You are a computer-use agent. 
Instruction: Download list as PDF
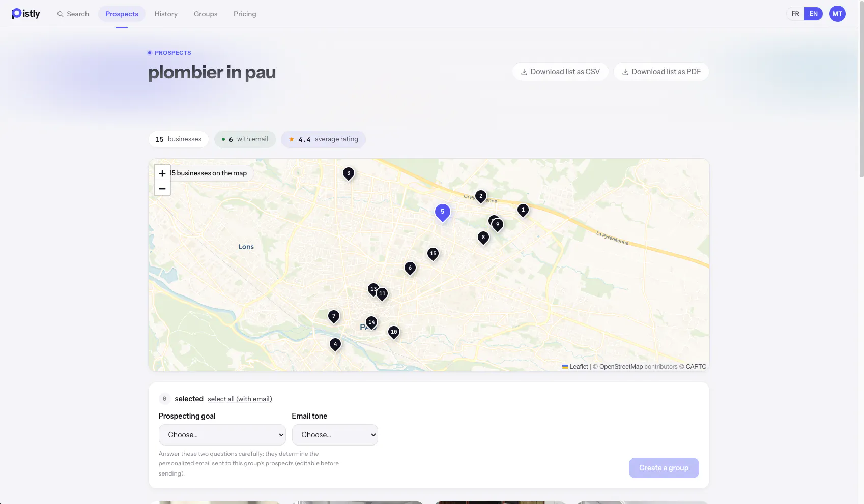coord(661,72)
